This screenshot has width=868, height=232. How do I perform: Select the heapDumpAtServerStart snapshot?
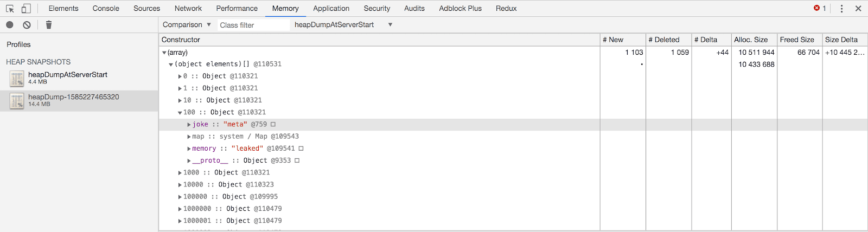click(x=67, y=78)
